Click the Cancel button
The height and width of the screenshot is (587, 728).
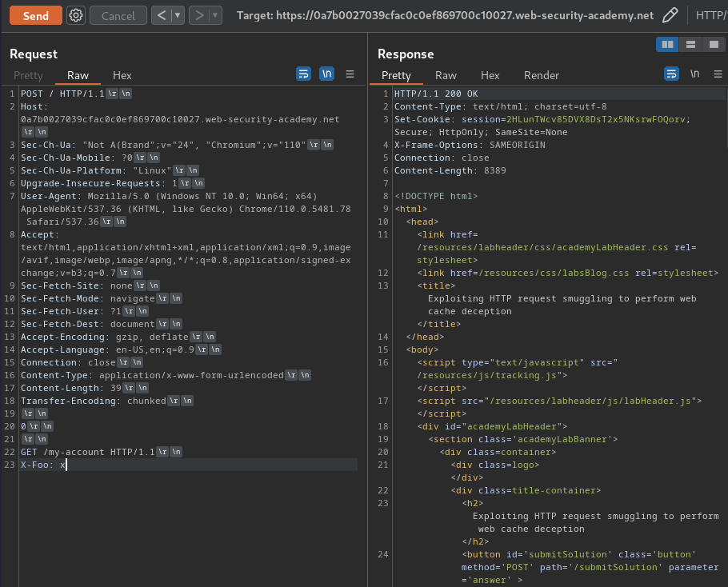click(x=118, y=16)
